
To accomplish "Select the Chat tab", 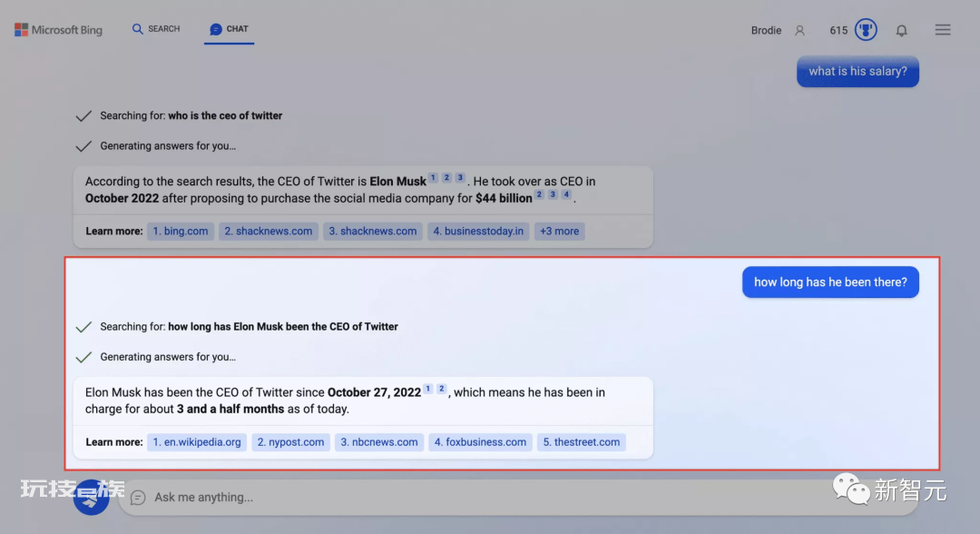I will pos(229,29).
